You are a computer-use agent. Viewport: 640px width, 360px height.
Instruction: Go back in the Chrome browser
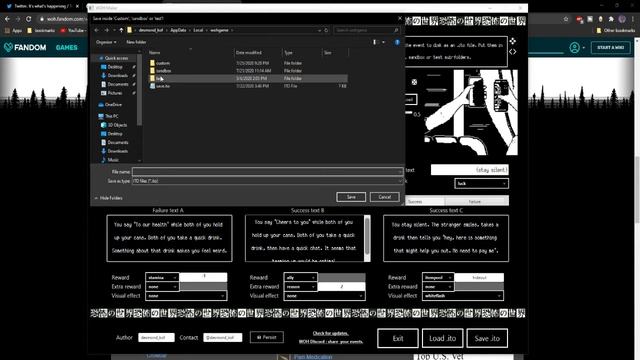coord(7,19)
